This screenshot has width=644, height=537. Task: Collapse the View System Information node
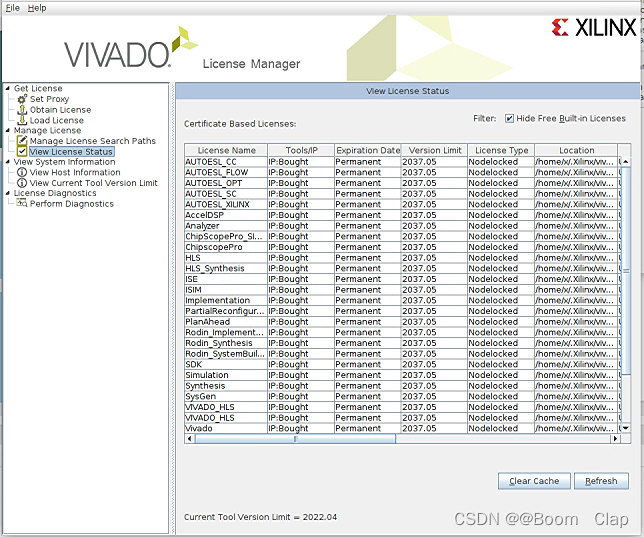(7, 162)
